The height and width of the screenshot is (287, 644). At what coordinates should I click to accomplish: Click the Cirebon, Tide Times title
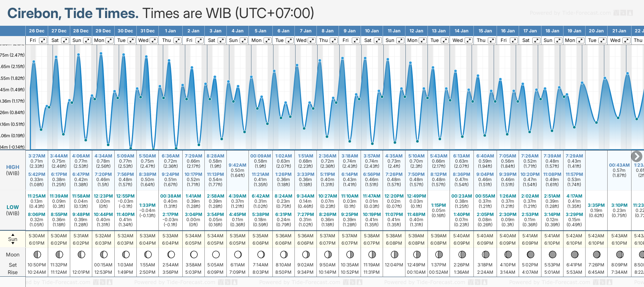[73, 14]
